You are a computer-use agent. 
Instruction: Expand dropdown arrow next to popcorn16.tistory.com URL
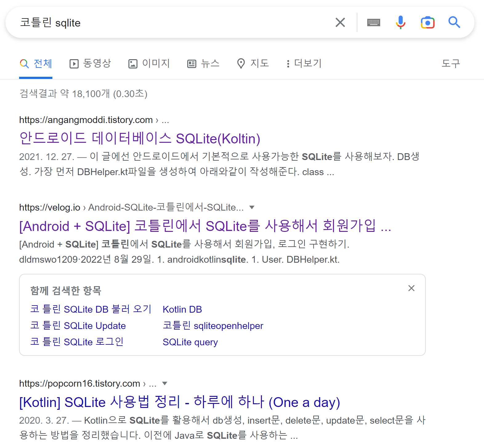tap(165, 384)
